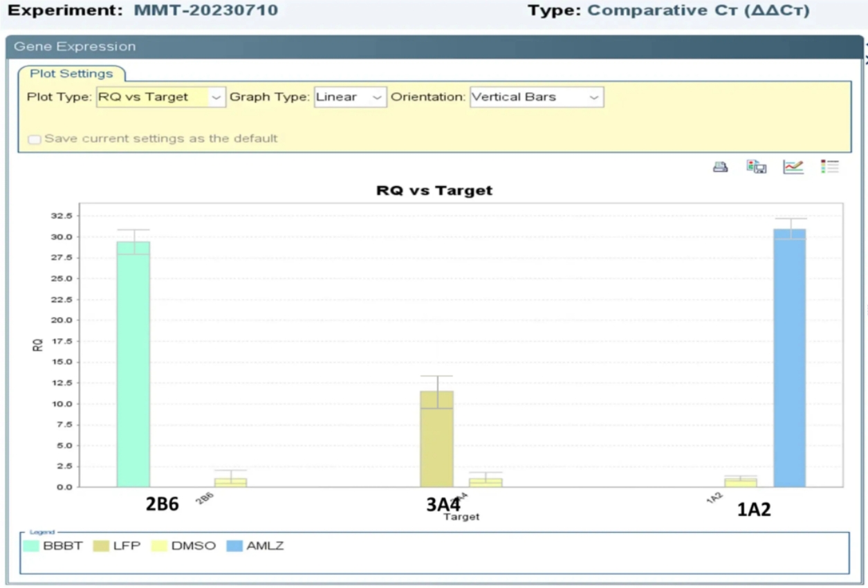
Task: Click the save plot as image icon
Action: [x=756, y=167]
